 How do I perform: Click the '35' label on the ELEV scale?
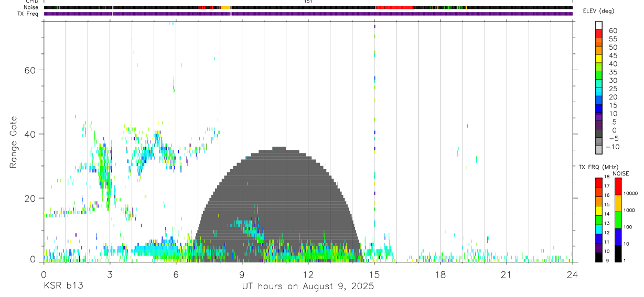click(613, 72)
